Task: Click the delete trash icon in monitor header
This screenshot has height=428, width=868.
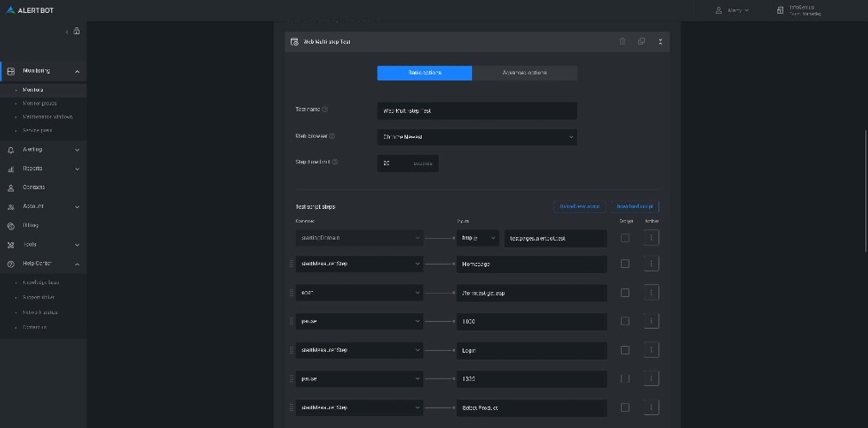Action: (622, 41)
